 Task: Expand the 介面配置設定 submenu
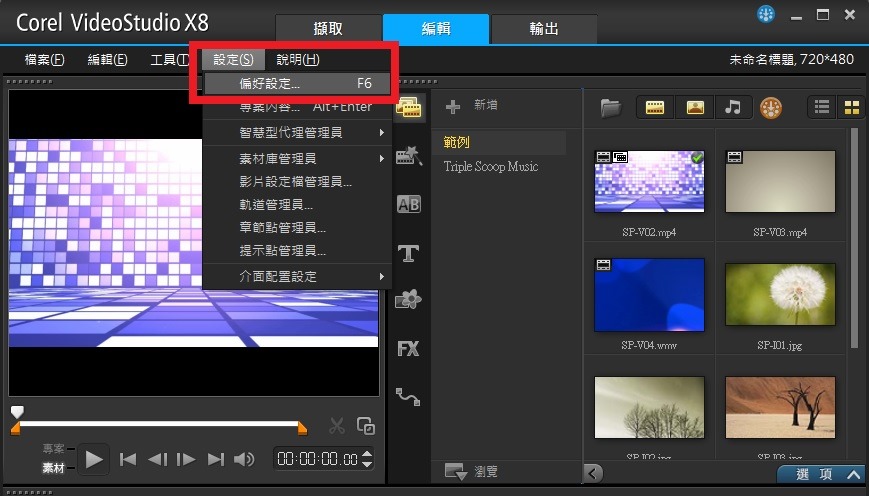(297, 276)
